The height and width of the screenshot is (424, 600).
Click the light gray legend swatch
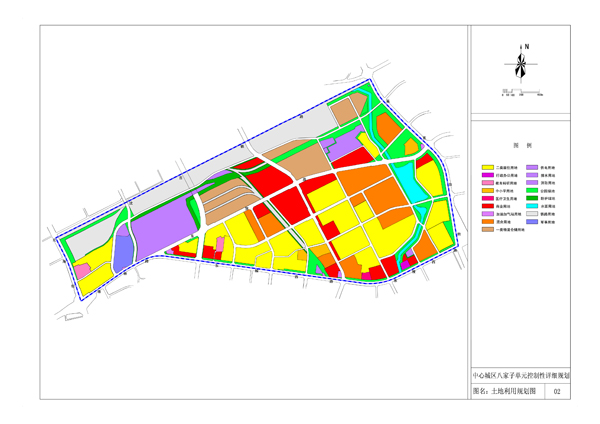[x=533, y=214]
